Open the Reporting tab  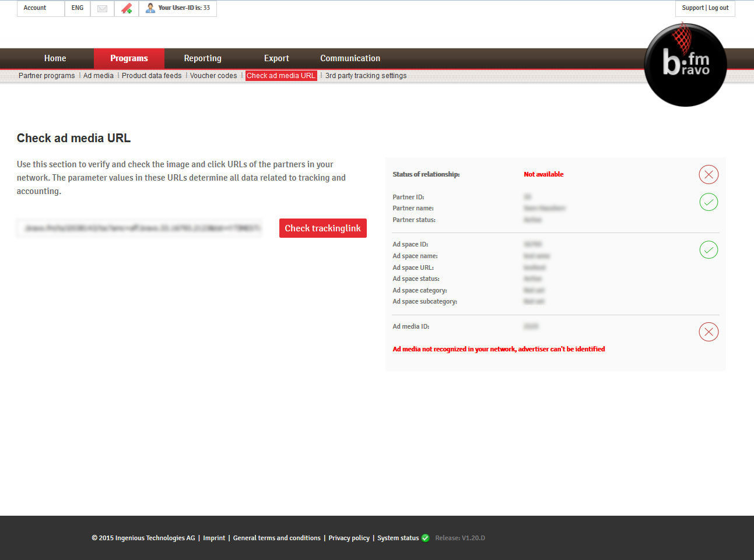pyautogui.click(x=202, y=58)
